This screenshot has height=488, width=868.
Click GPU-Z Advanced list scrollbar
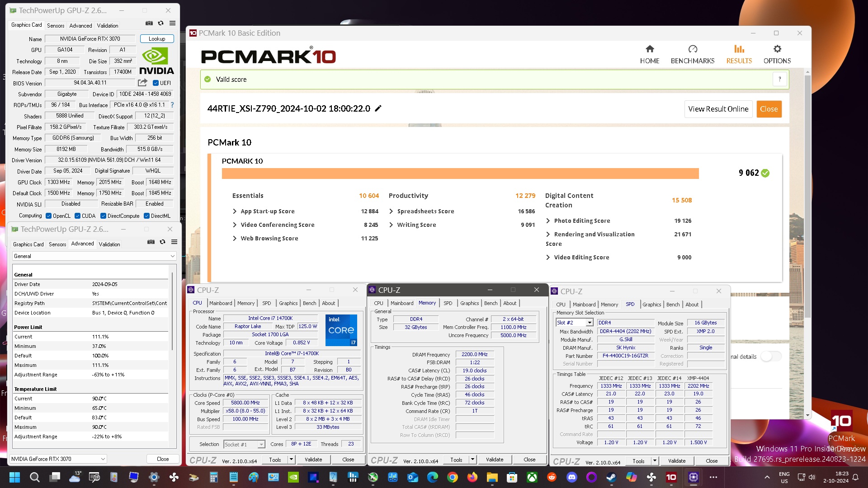[x=172, y=312]
